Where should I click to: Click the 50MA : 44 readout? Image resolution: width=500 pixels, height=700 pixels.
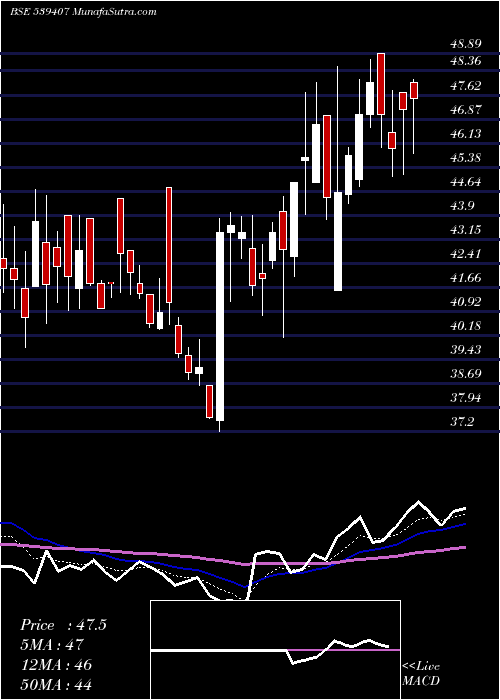coord(56,685)
